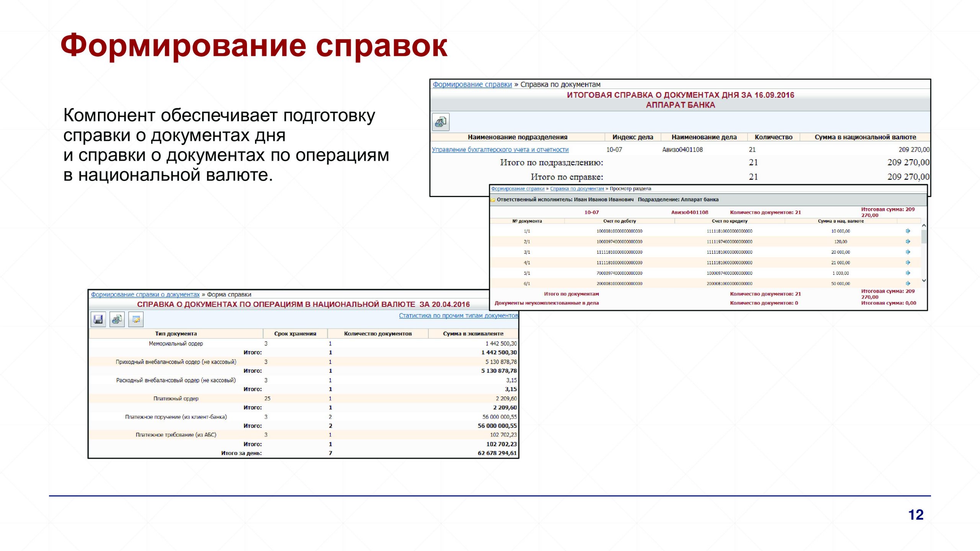
Task: Open the 'Управление бухгалтерского учета и отчетности' link
Action: click(x=500, y=150)
